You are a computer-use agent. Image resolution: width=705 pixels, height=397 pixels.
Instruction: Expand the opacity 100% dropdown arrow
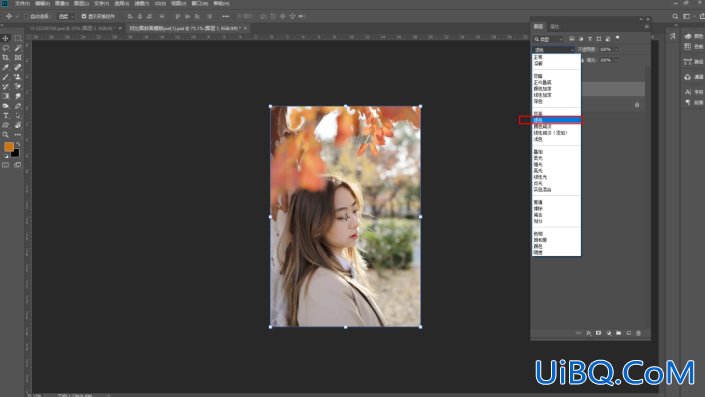pyautogui.click(x=616, y=49)
